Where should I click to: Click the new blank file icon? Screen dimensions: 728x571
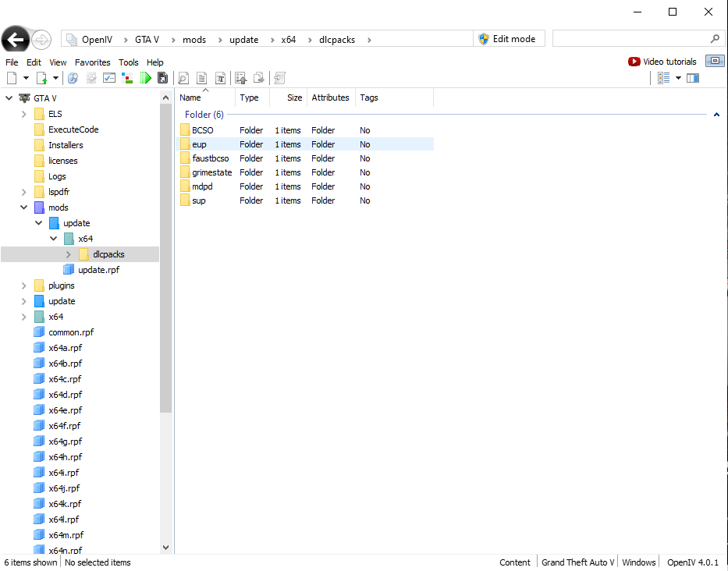tap(12, 78)
